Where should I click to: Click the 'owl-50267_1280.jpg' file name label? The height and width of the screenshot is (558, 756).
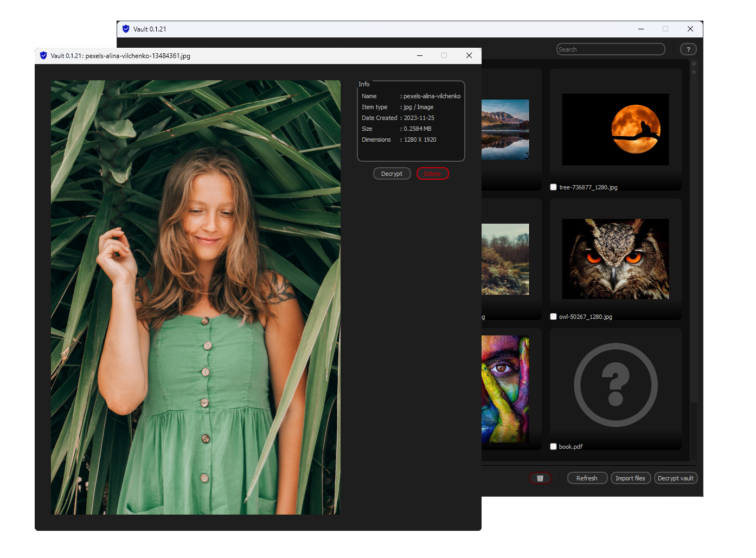(x=586, y=316)
